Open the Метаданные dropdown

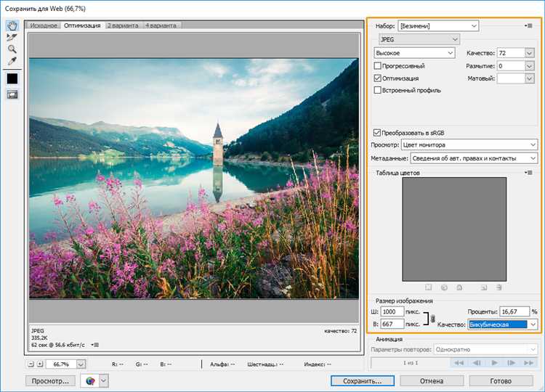click(474, 158)
